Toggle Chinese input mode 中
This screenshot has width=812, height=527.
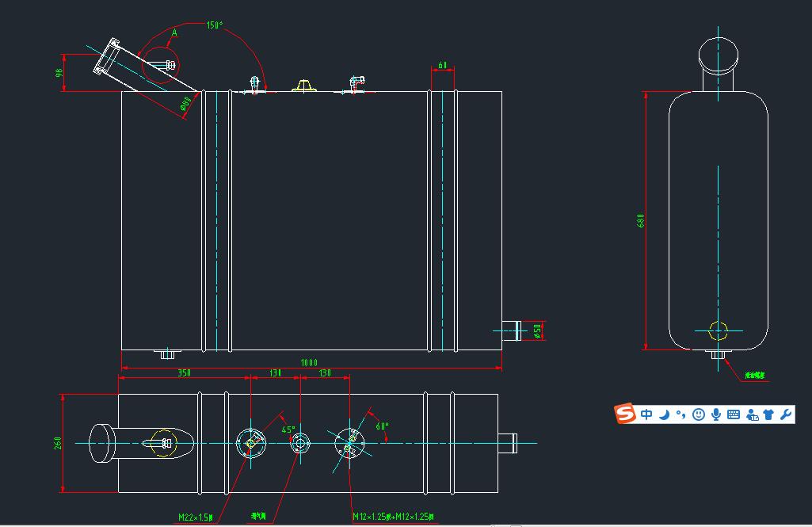coord(646,414)
